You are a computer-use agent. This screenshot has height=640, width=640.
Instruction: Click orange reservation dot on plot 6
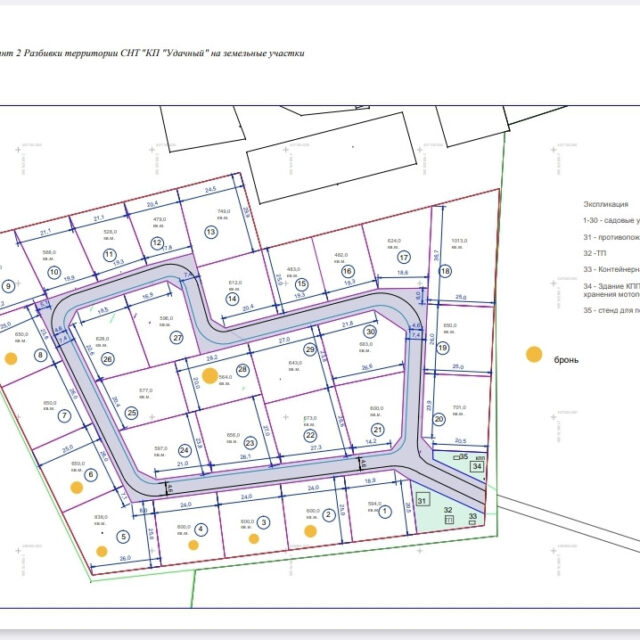(x=77, y=487)
